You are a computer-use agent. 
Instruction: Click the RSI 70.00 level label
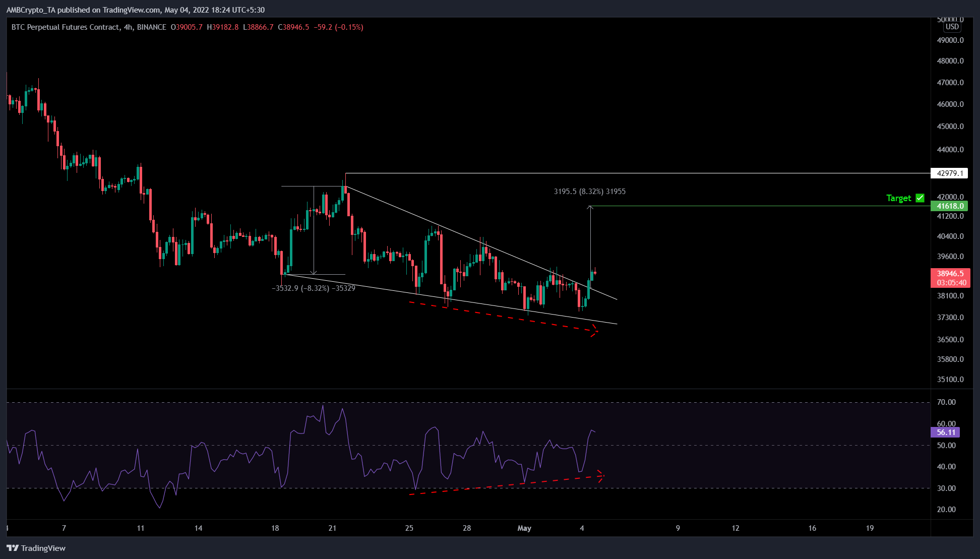(x=946, y=402)
